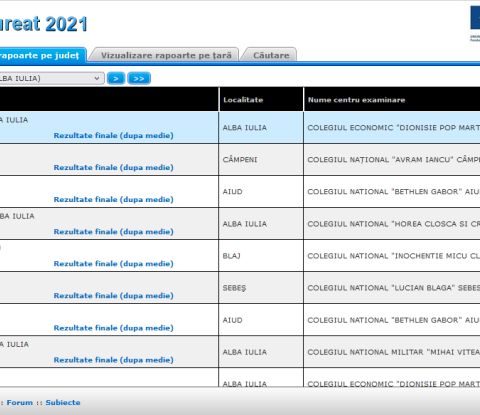Screen dimensions: 480x415
Task: Open Rezultate finale link for first AIUD row
Action: [x=114, y=199]
